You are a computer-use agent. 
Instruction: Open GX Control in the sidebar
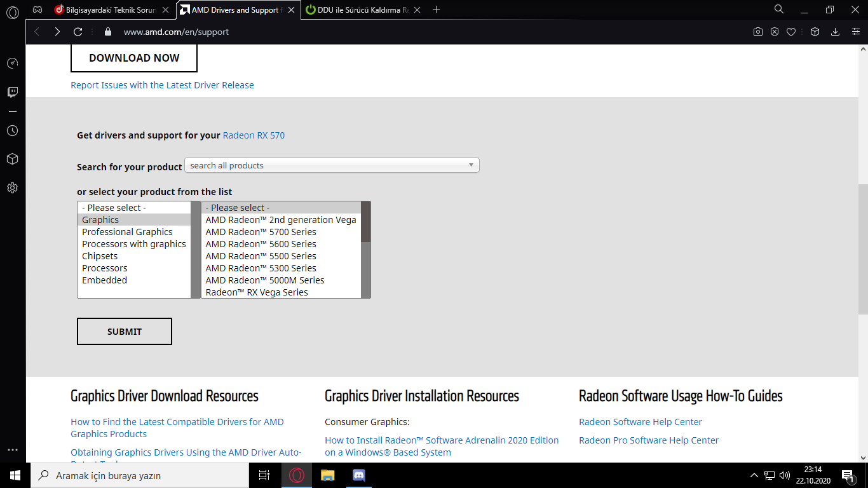click(13, 64)
